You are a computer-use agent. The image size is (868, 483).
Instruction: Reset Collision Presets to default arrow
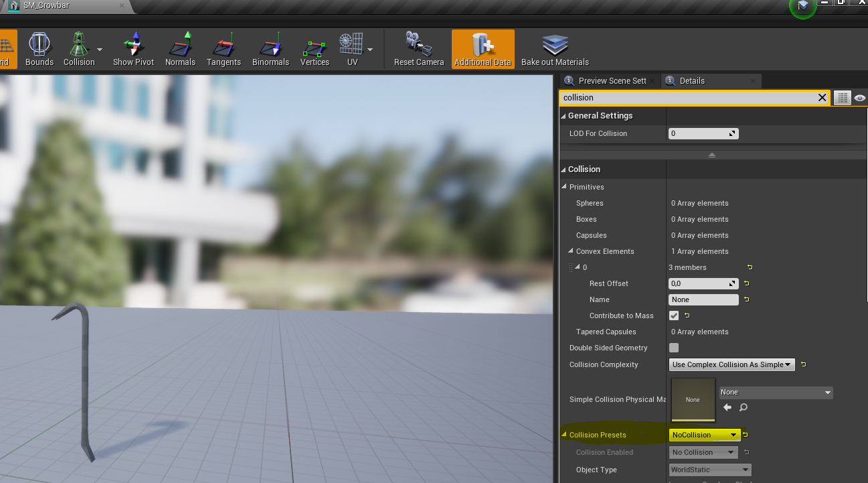(745, 435)
